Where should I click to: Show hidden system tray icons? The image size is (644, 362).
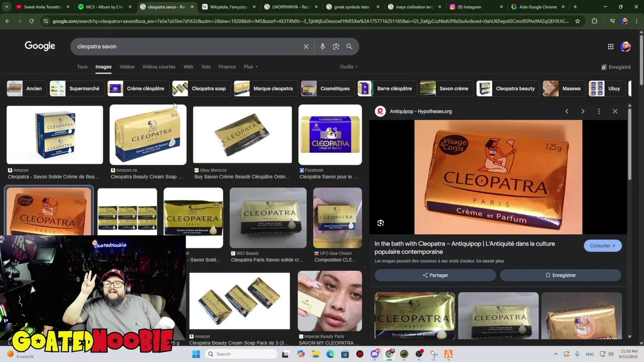pos(555,354)
